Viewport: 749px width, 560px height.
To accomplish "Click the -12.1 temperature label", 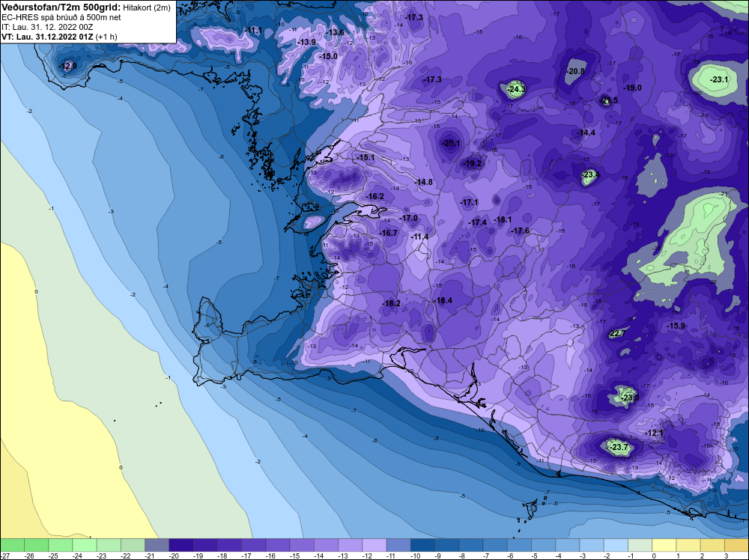I will pos(655,433).
